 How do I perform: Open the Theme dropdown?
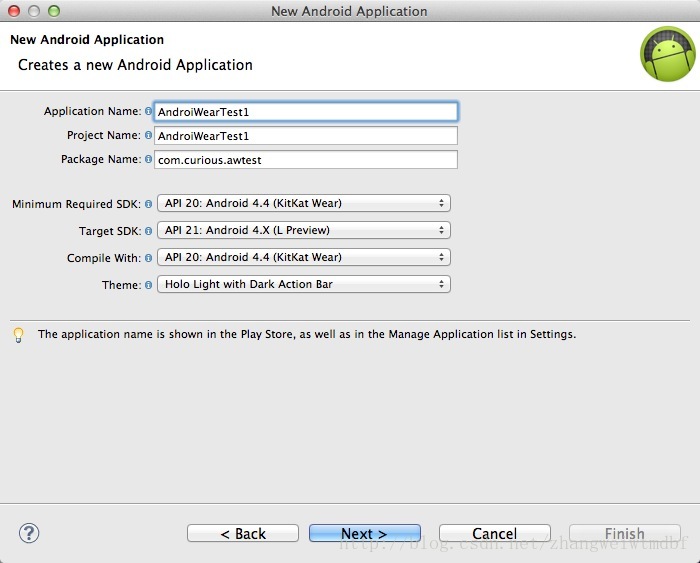pos(304,284)
